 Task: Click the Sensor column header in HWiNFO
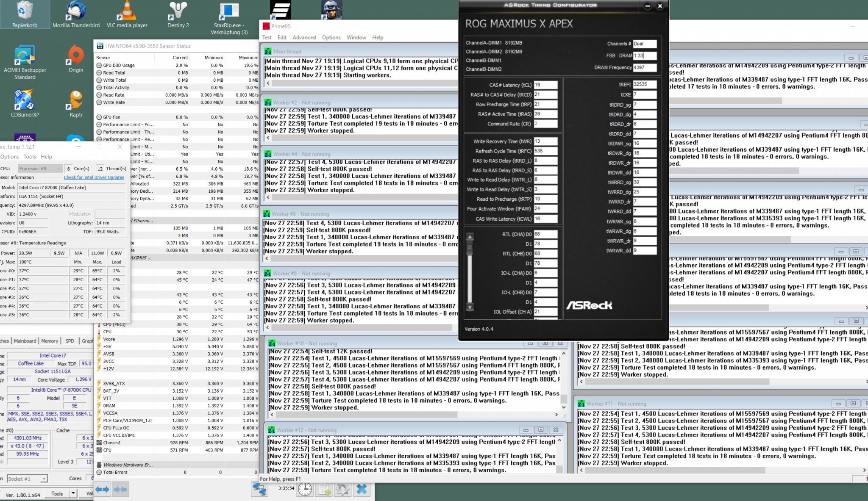pos(103,58)
